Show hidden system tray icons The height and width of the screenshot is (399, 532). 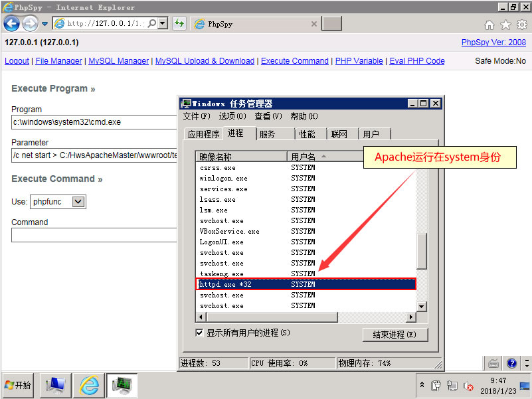pyautogui.click(x=421, y=386)
